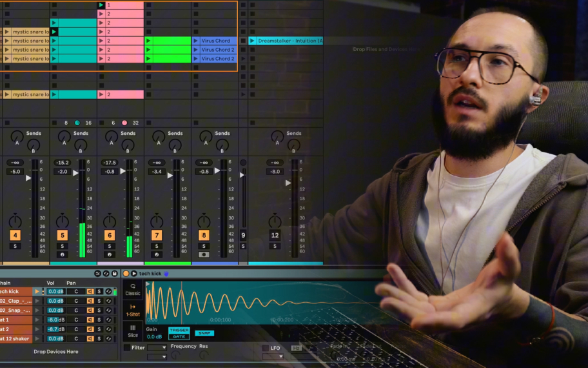Solo the tech kick chain

coord(99,291)
